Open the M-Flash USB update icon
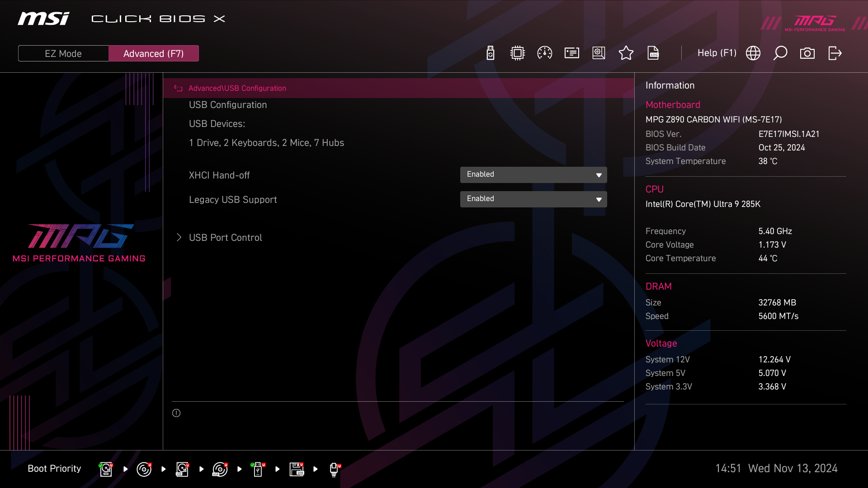This screenshot has width=868, height=488. coord(491,53)
